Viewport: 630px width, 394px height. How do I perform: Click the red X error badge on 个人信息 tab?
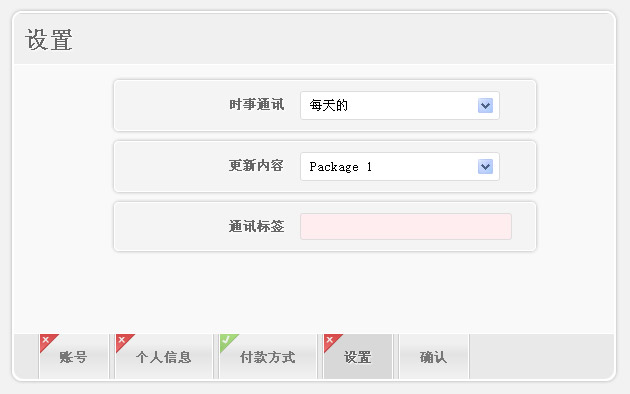point(123,341)
